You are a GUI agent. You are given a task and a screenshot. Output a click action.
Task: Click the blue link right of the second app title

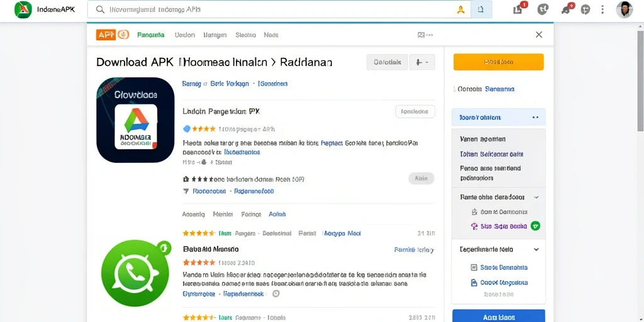(x=414, y=250)
